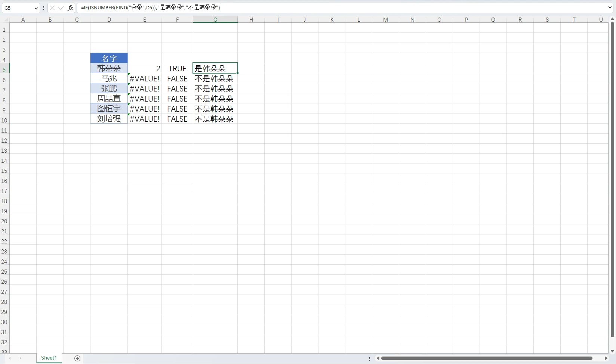Confirm formula with the checkmark icon
This screenshot has width=616, height=364.
pos(61,8)
